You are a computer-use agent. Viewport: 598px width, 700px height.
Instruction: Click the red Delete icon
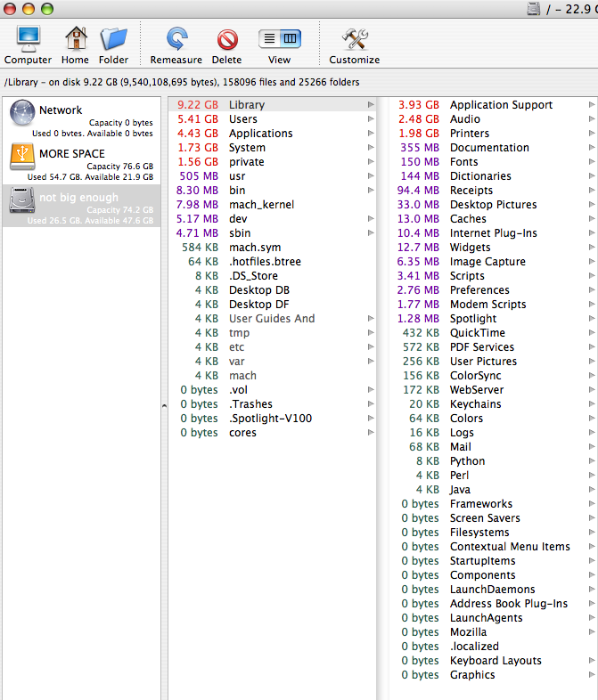click(x=227, y=40)
